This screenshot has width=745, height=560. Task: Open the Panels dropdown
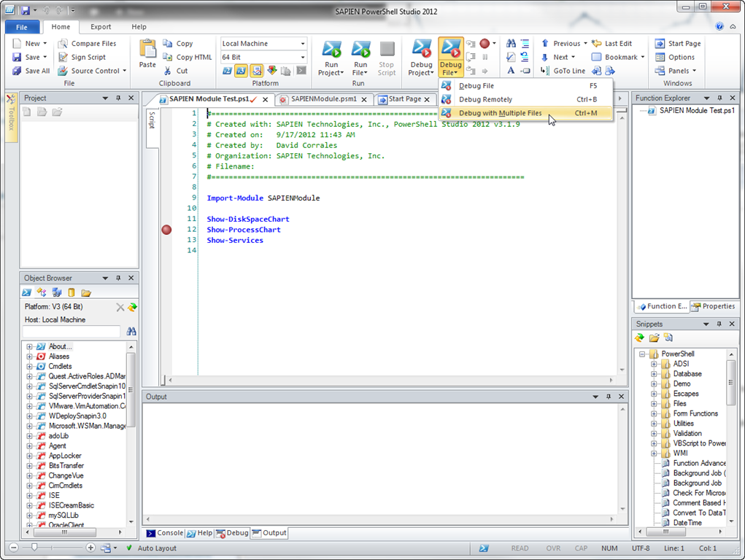coord(694,71)
